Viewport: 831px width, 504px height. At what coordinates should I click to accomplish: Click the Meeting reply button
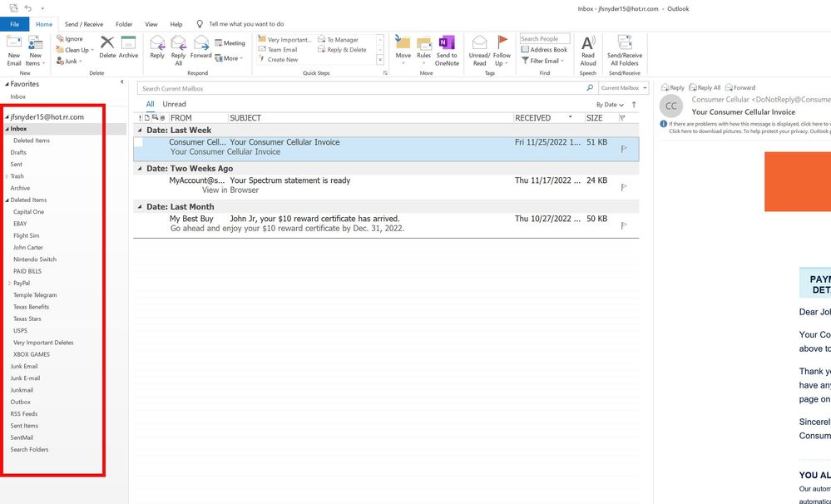pyautogui.click(x=230, y=43)
